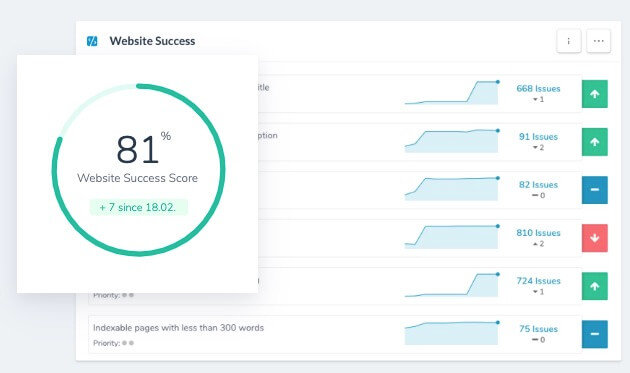The image size is (630, 373).
Task: Open the 82 Issues link
Action: pos(538,184)
